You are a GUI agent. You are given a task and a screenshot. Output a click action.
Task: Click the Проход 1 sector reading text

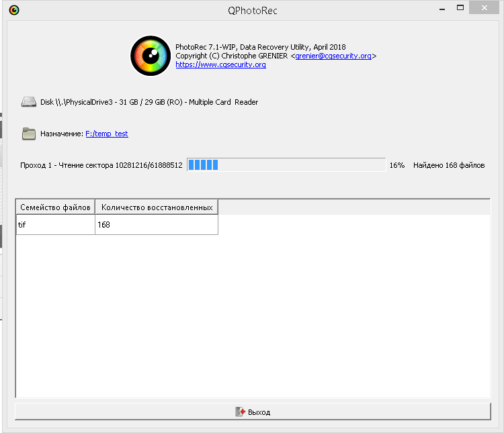point(101,165)
